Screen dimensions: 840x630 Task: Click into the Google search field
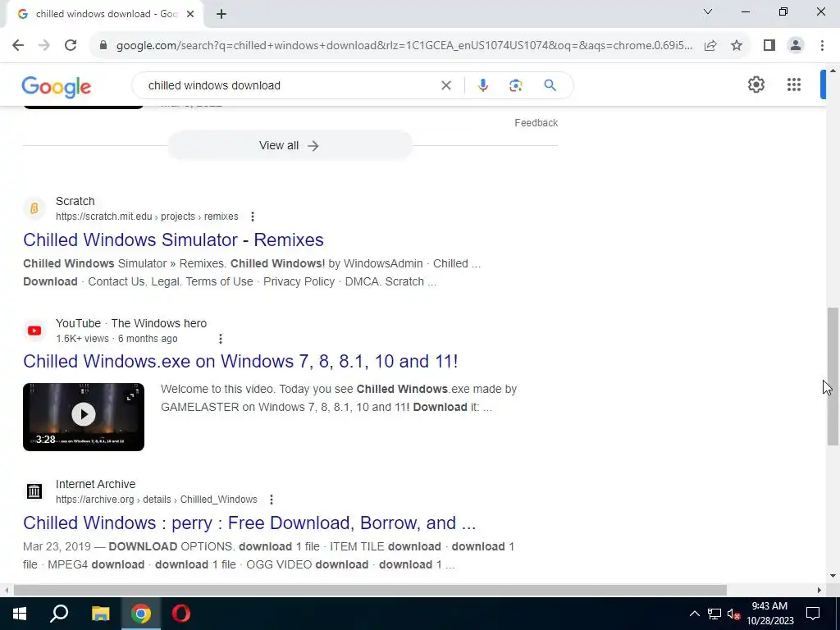tap(290, 85)
